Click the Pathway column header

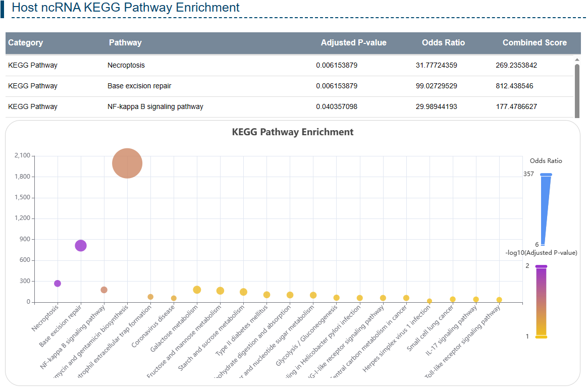tap(125, 43)
